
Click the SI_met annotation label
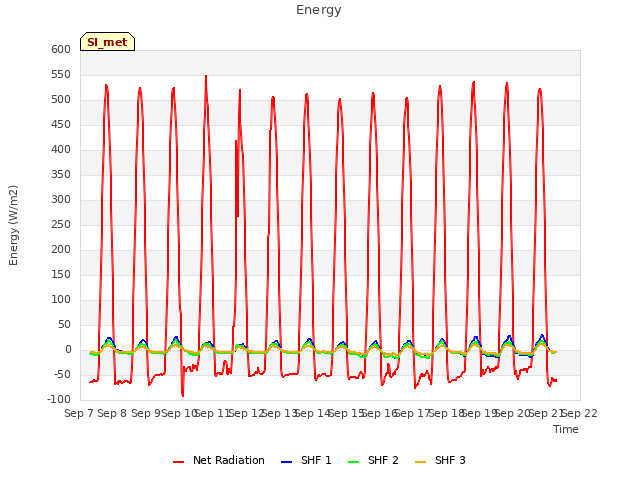pyautogui.click(x=107, y=42)
